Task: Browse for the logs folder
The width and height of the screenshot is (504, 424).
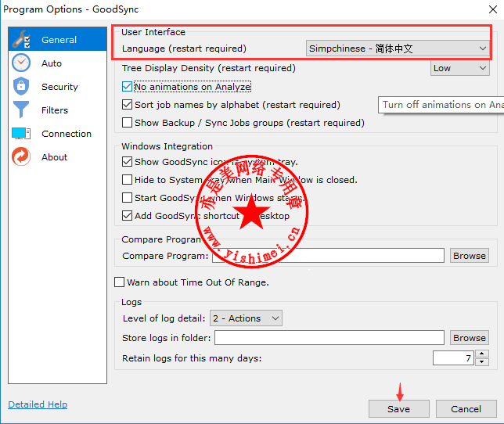Action: [470, 338]
